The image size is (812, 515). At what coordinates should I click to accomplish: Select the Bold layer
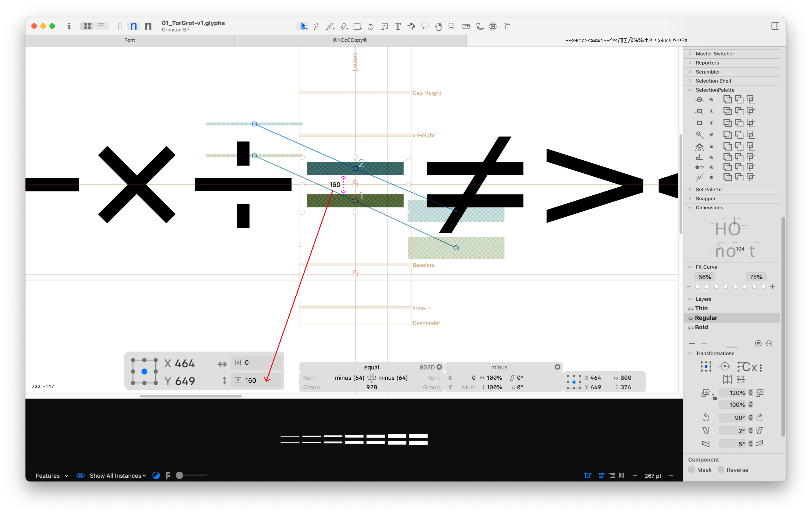[x=701, y=327]
